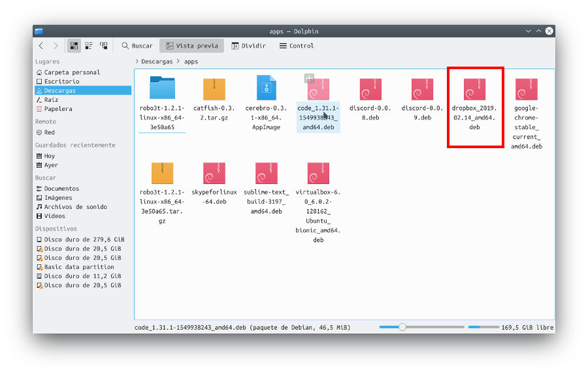Minimize the Dolphin window
The image size is (588, 374).
(x=529, y=31)
